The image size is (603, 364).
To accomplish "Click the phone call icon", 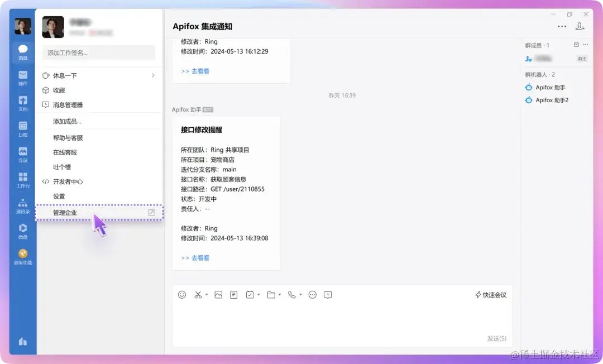I will [292, 295].
